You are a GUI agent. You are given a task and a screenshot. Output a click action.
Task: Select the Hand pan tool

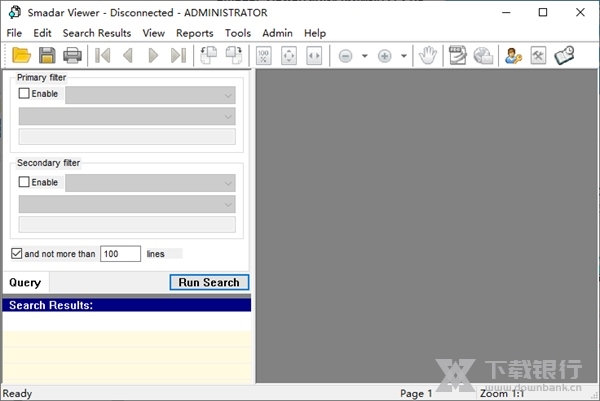click(427, 56)
